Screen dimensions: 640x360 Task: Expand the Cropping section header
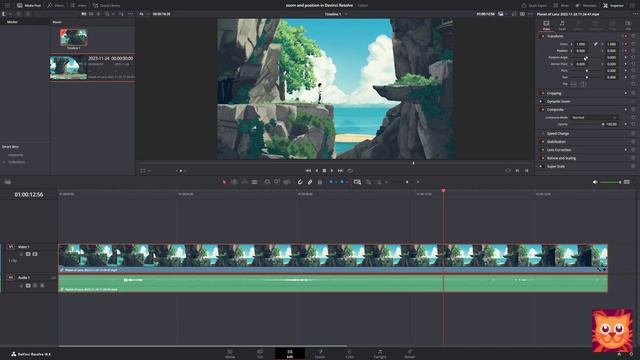(554, 93)
